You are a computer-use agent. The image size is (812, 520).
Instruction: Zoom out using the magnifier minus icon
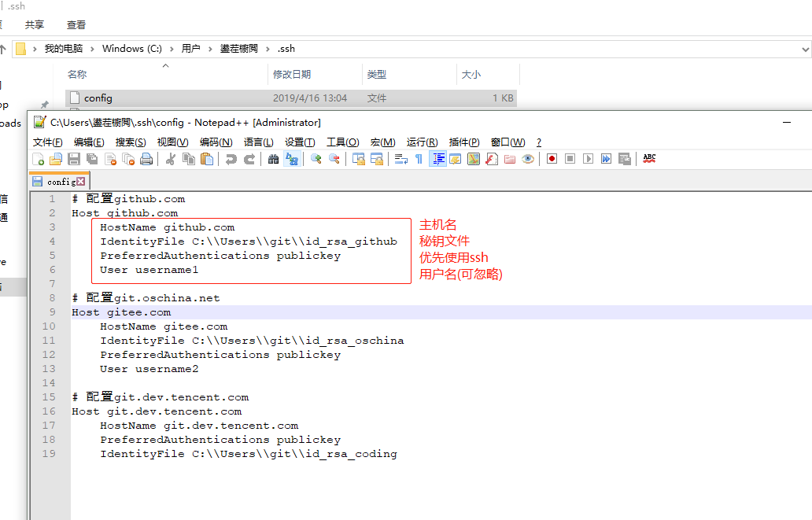coord(334,159)
